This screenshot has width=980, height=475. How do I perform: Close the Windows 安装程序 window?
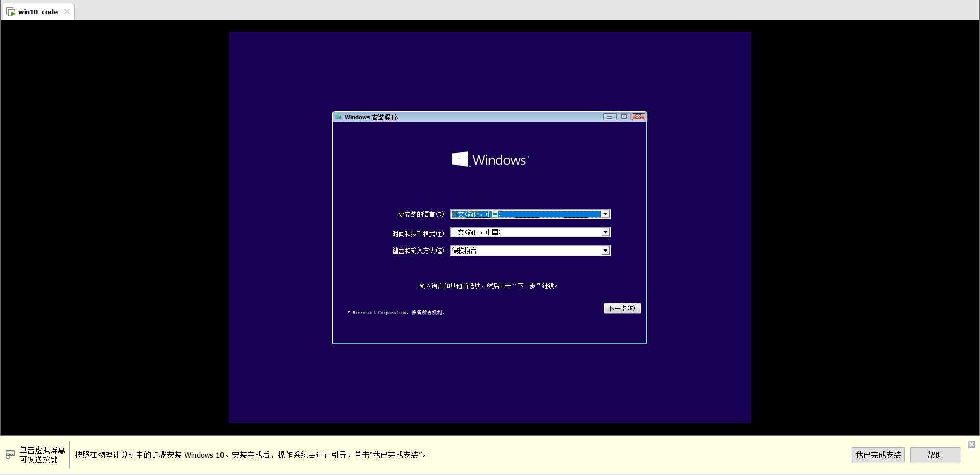(639, 117)
